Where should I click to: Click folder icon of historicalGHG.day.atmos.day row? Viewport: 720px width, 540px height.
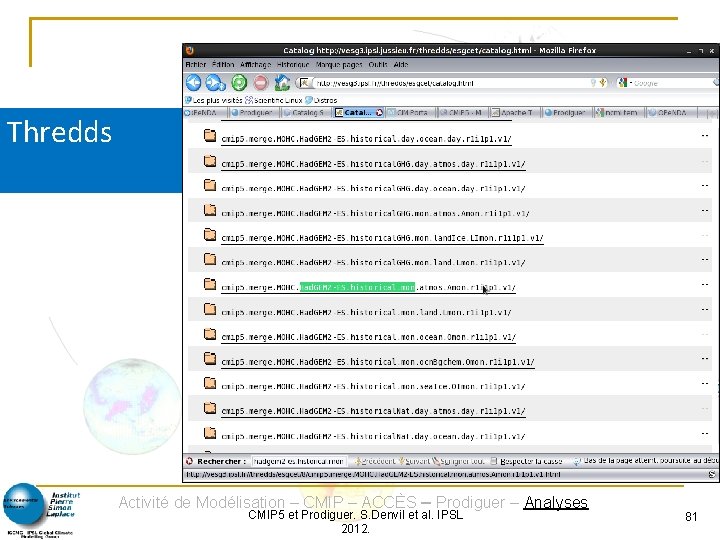point(210,160)
